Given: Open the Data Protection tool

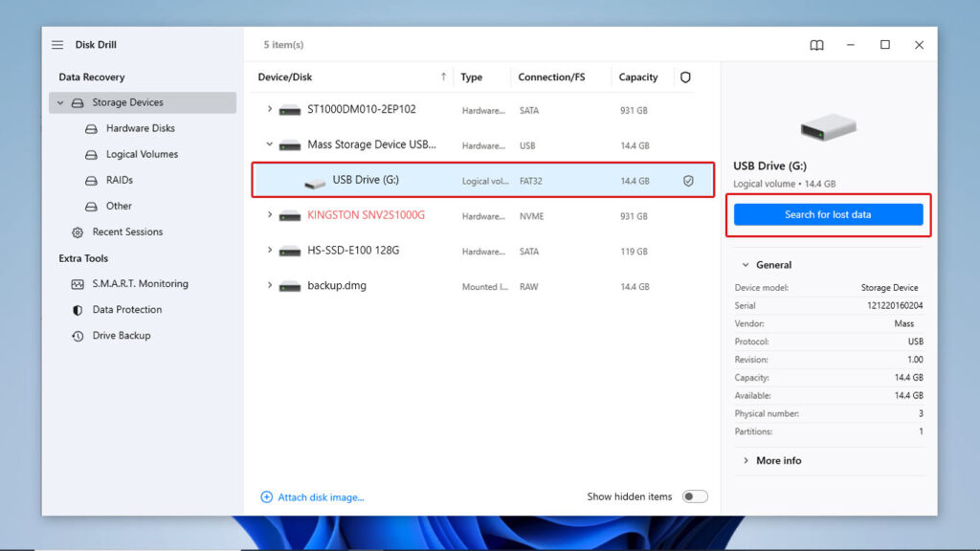Looking at the screenshot, I should [129, 309].
